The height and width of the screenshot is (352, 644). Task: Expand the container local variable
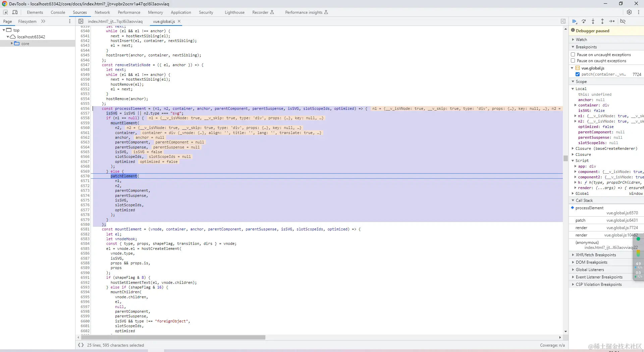[x=575, y=105]
